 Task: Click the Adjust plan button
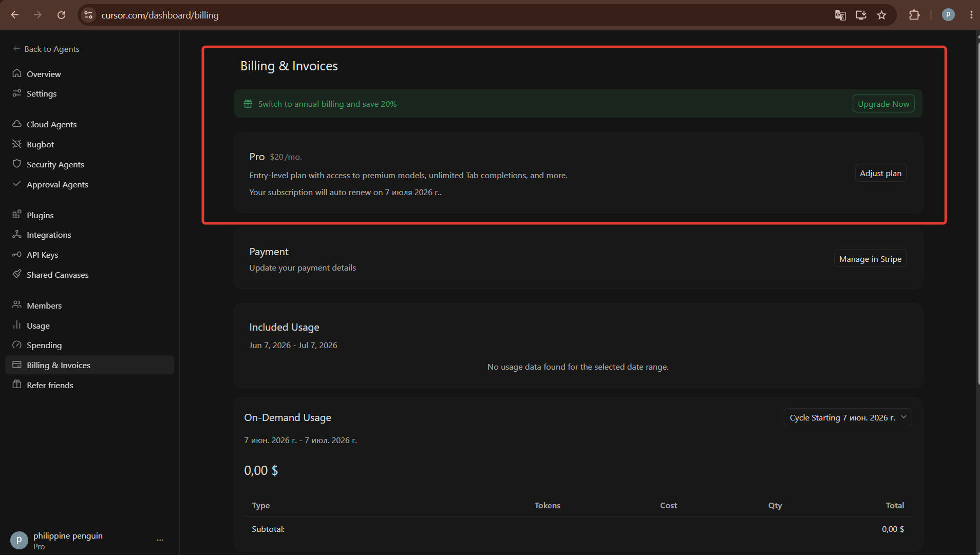(880, 173)
